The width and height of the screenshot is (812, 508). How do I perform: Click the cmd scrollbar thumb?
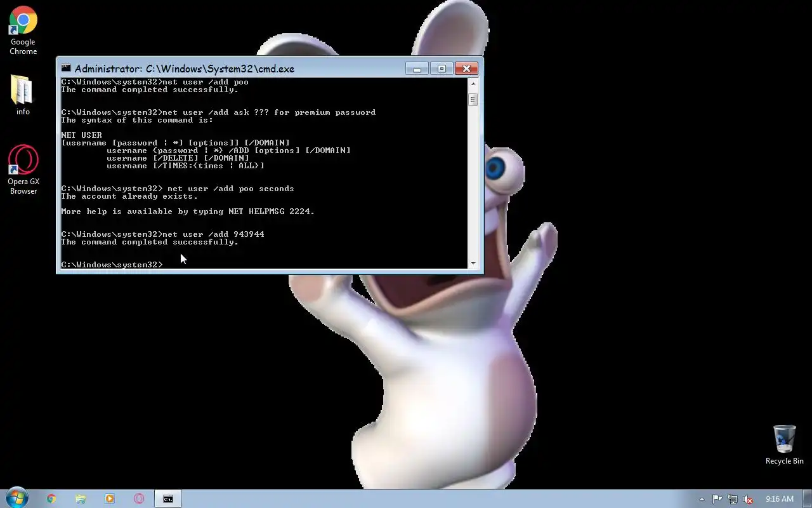pos(473,100)
